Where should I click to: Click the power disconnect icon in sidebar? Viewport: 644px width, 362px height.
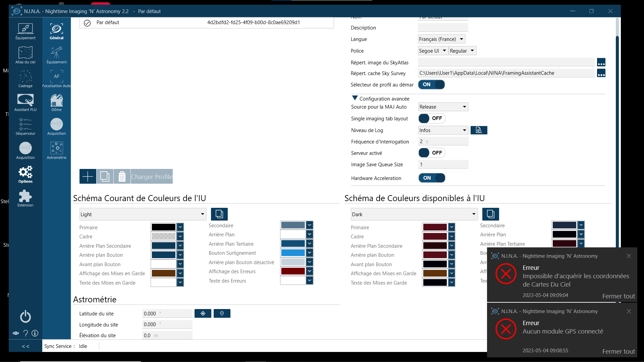click(25, 316)
